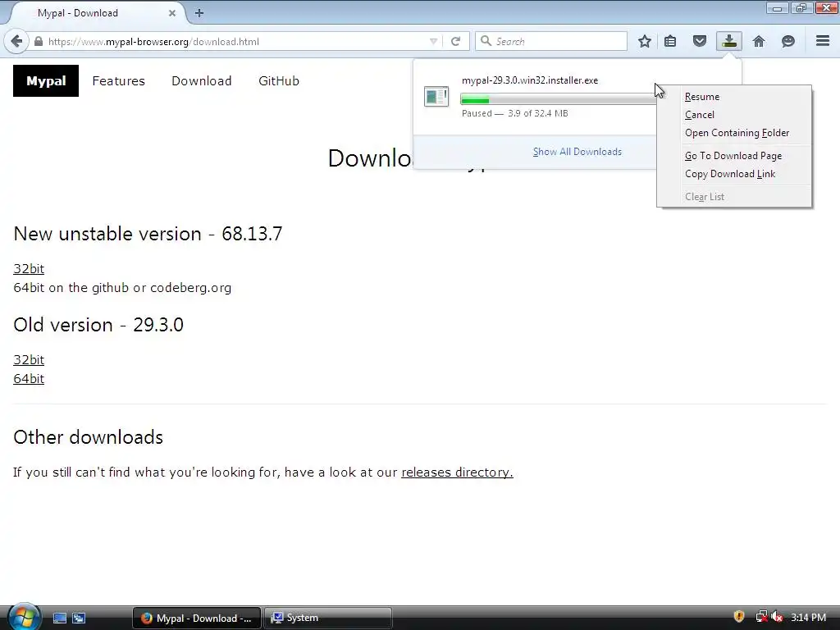
Task: Click the New unstable version heading
Action: pos(148,234)
